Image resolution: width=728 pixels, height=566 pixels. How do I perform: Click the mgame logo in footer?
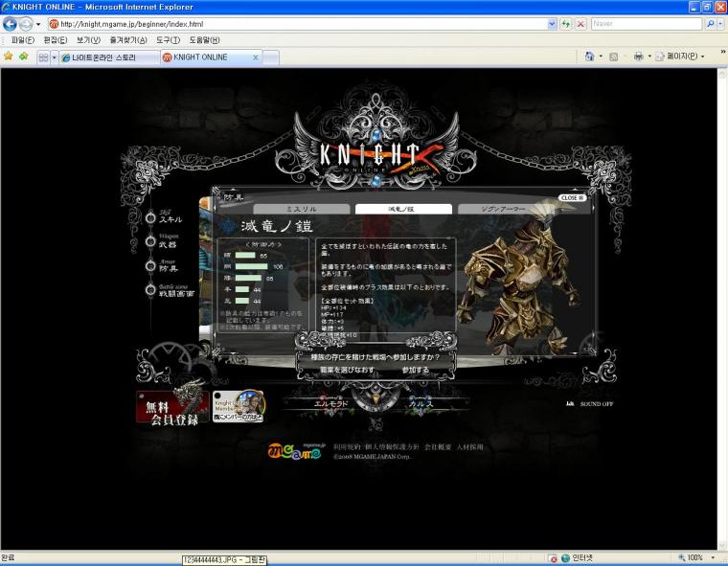pyautogui.click(x=296, y=451)
